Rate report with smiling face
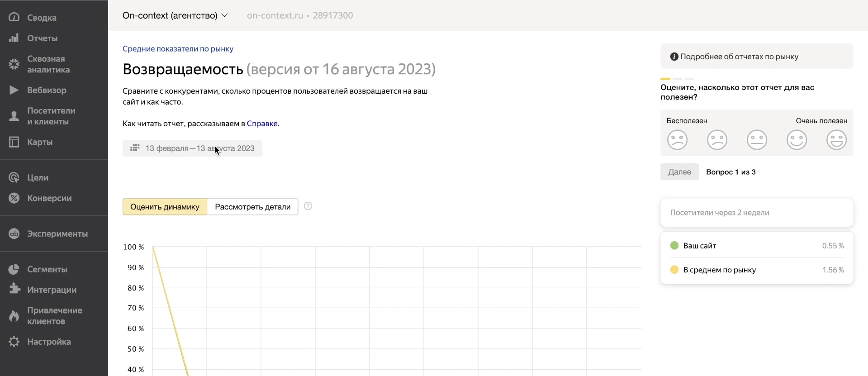 (x=797, y=140)
